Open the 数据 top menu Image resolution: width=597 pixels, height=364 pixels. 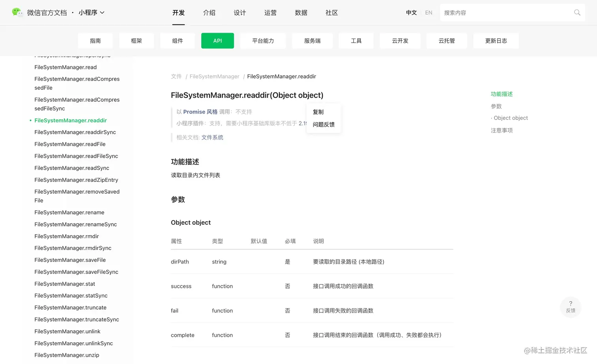click(x=301, y=13)
